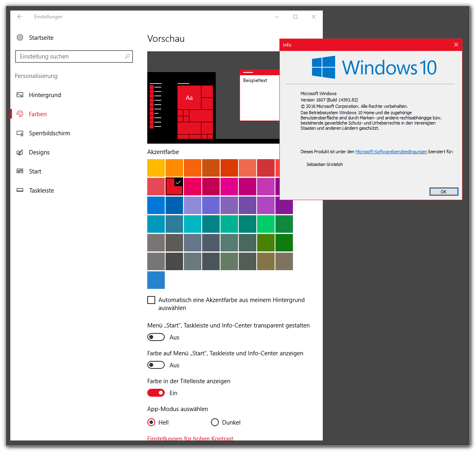
Task: Click the Farbe in der Titelleiste label
Action: click(x=189, y=381)
